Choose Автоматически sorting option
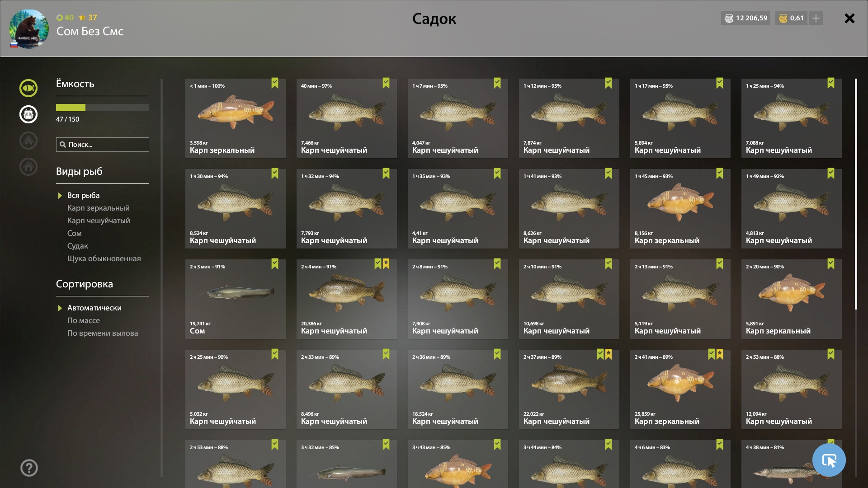Screen dimensions: 868x488 click(94, 308)
